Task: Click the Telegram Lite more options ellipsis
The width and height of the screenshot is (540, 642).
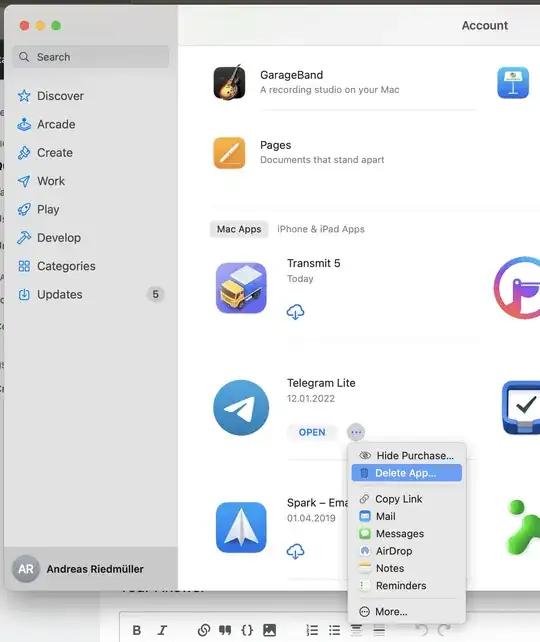Action: [356, 432]
